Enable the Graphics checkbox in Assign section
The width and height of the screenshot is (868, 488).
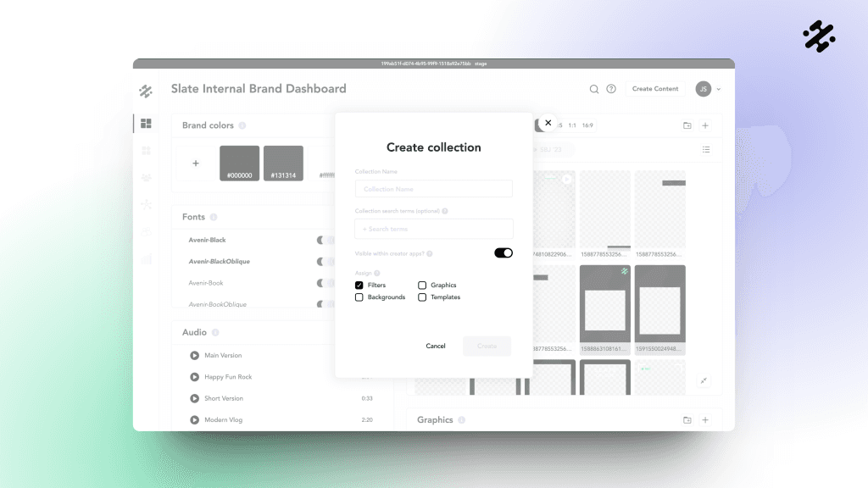421,285
